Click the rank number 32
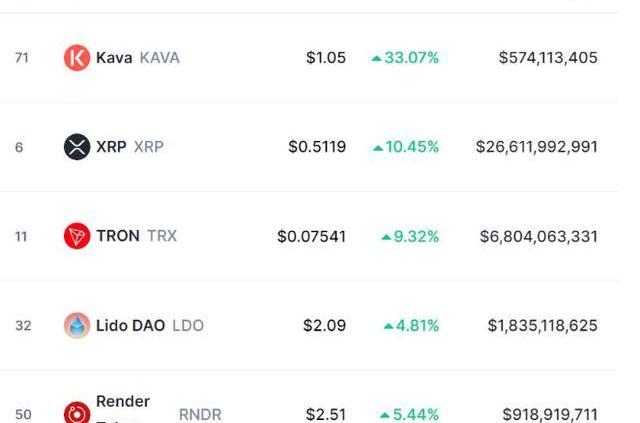This screenshot has height=423, width=640. 23,325
